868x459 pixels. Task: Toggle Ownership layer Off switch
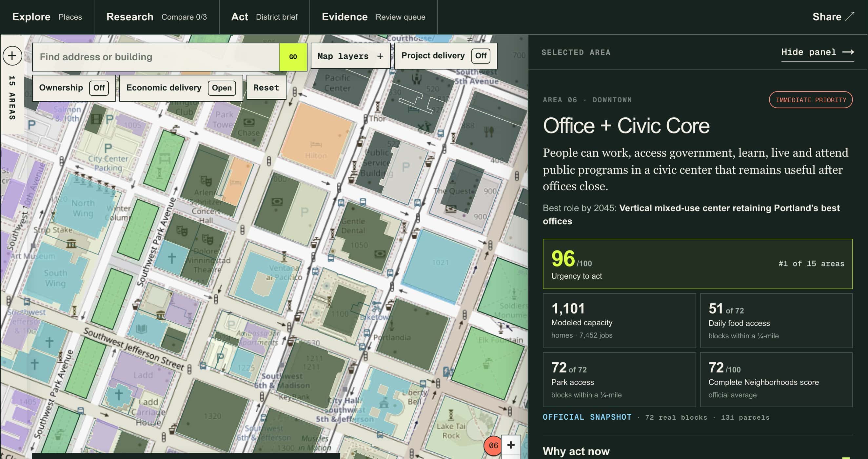(x=99, y=88)
